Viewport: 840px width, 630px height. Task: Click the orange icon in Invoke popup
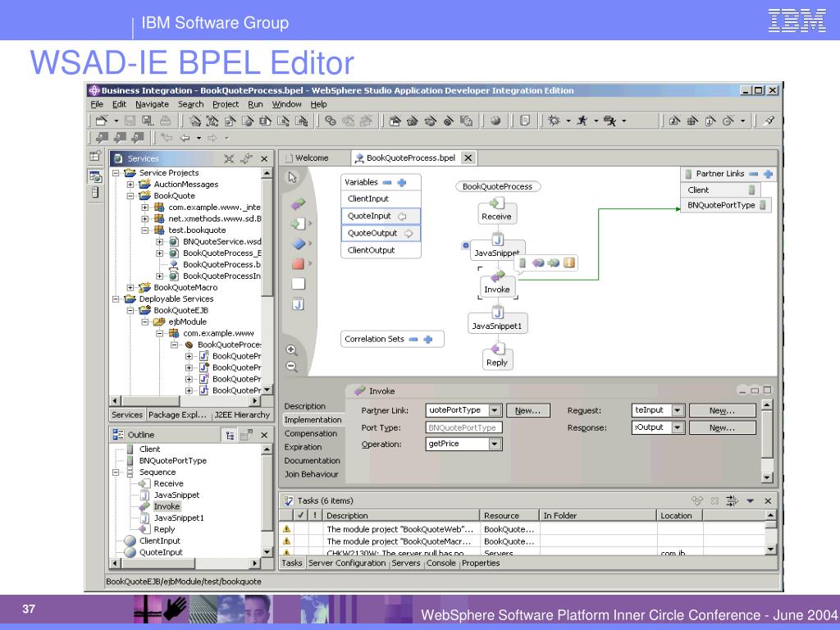(x=569, y=262)
